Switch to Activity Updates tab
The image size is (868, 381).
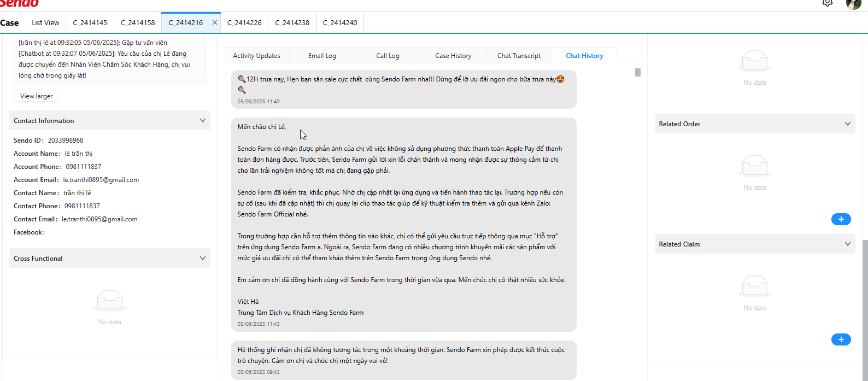click(256, 56)
